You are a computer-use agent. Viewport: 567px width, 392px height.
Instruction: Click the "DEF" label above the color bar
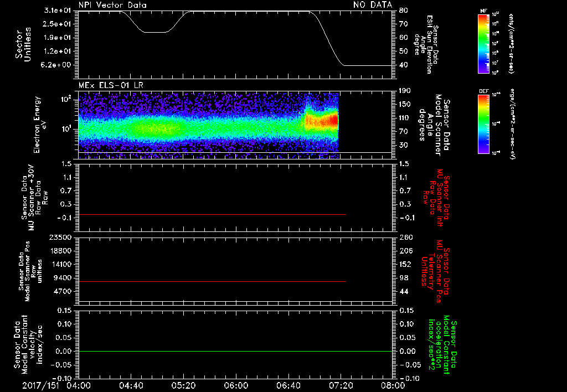(x=483, y=91)
